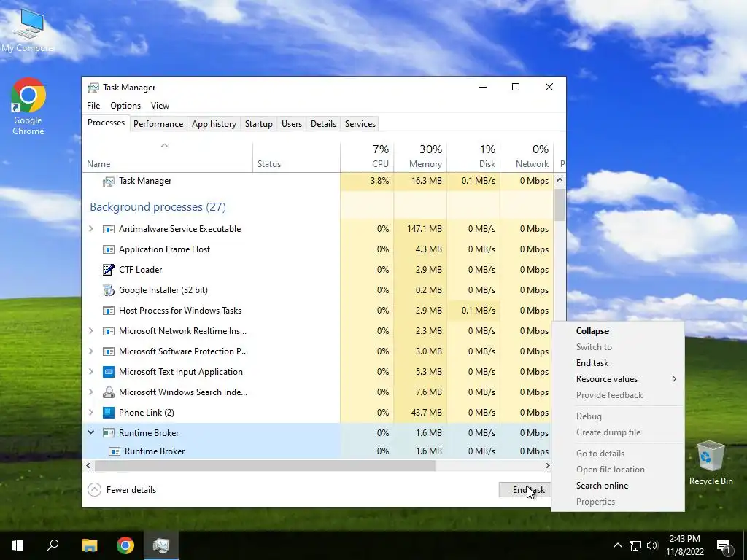Choose Collapse in the context menu
Viewport: 747px width, 560px height.
617,331
